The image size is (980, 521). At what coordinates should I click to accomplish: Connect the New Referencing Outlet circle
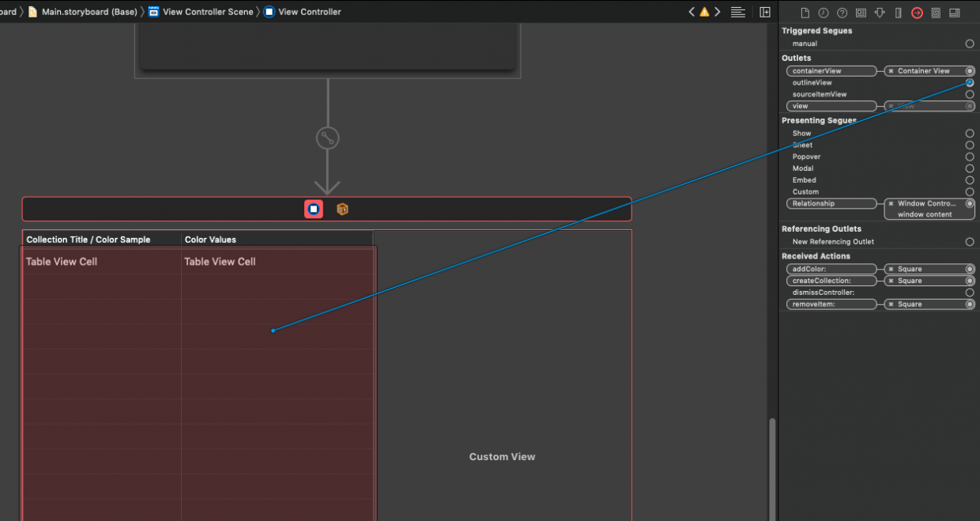pos(970,241)
